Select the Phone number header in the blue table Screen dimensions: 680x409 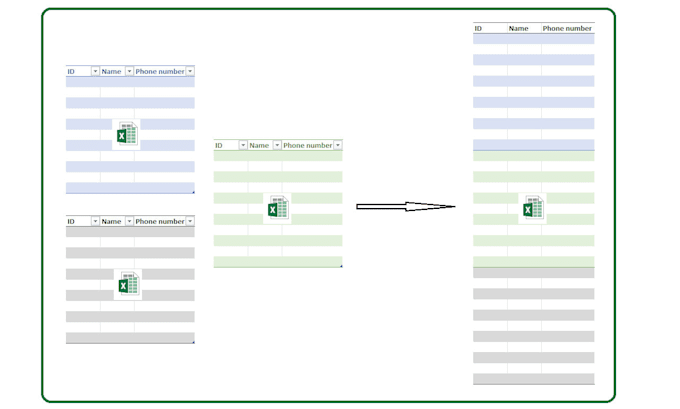[160, 72]
